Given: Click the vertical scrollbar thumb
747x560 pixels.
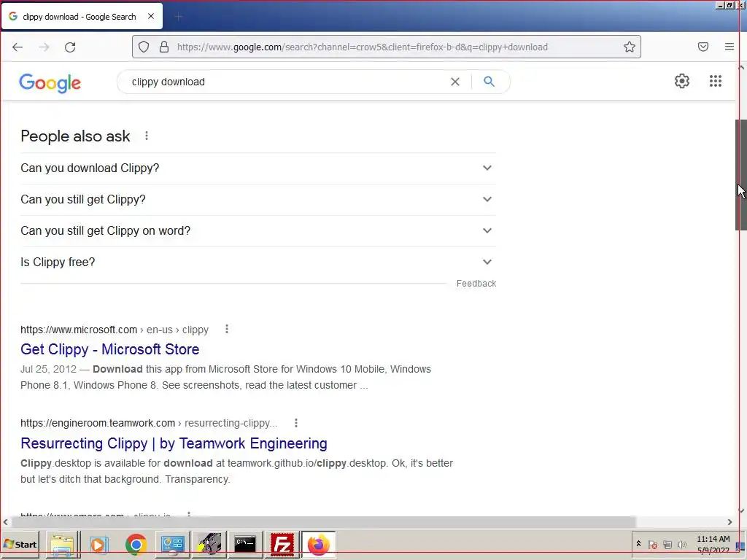Looking at the screenshot, I should [740, 175].
